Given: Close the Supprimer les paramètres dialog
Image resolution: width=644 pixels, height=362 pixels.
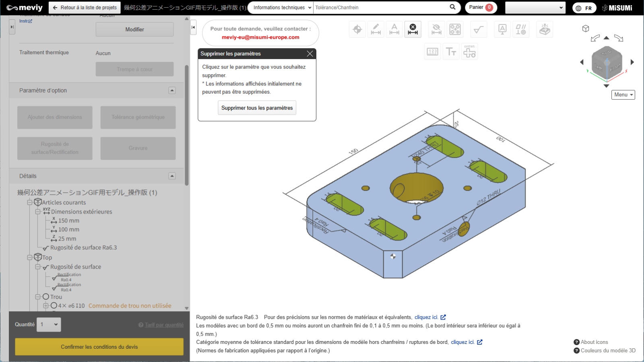Looking at the screenshot, I should point(310,54).
